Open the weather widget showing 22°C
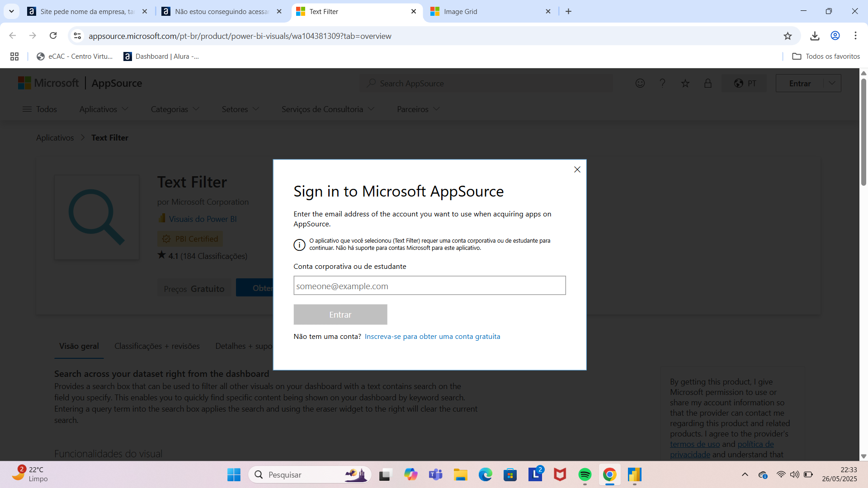 (30, 474)
